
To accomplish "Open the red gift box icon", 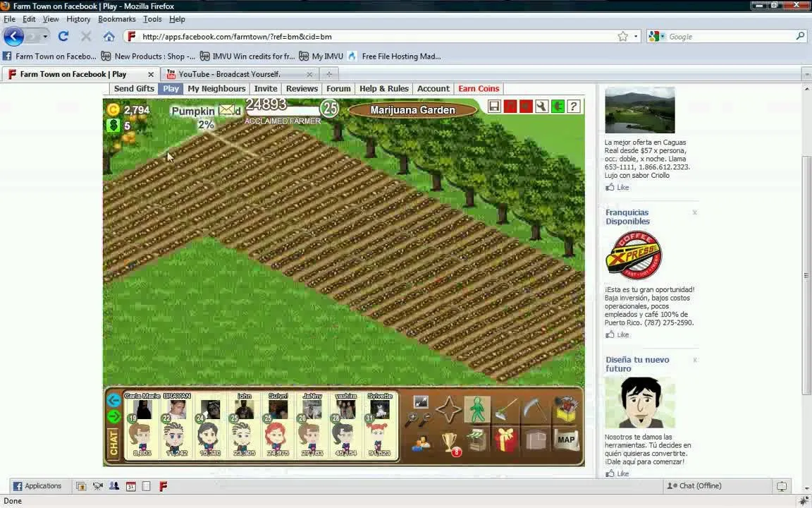I will 506,440.
